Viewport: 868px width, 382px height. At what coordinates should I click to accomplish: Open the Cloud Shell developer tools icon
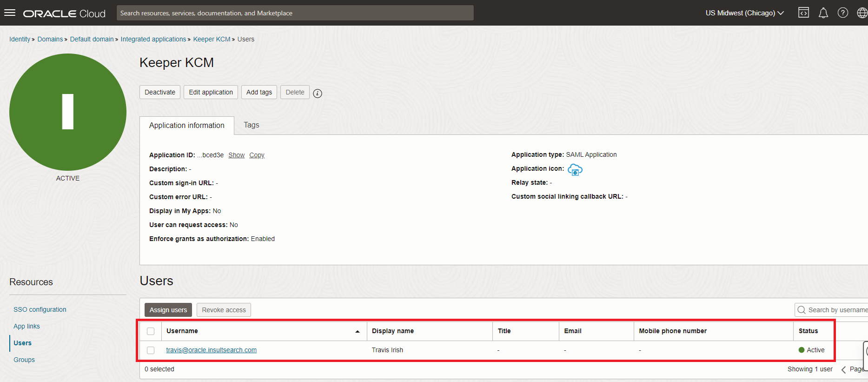pos(803,13)
